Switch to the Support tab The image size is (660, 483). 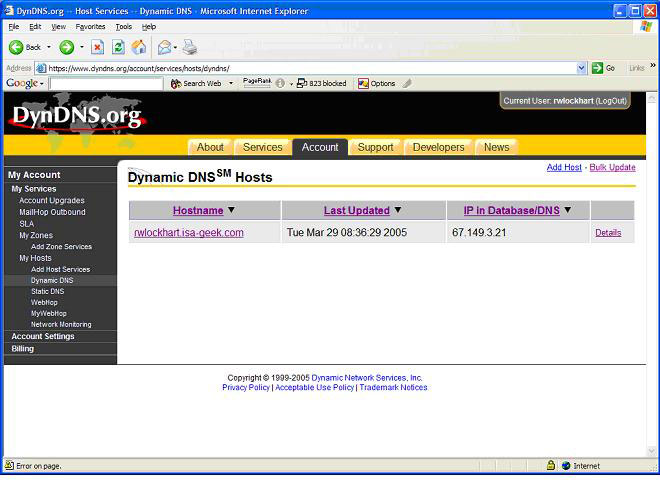click(375, 147)
